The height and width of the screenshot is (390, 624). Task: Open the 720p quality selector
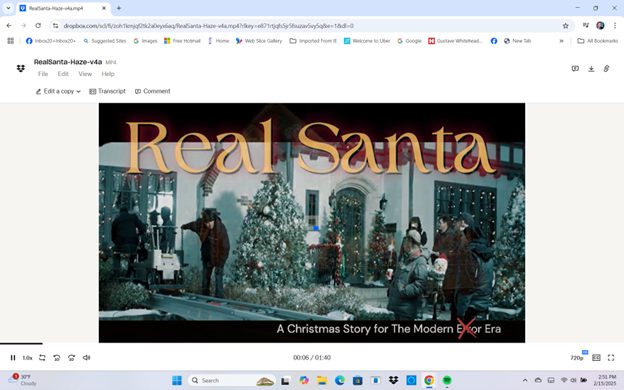point(577,357)
